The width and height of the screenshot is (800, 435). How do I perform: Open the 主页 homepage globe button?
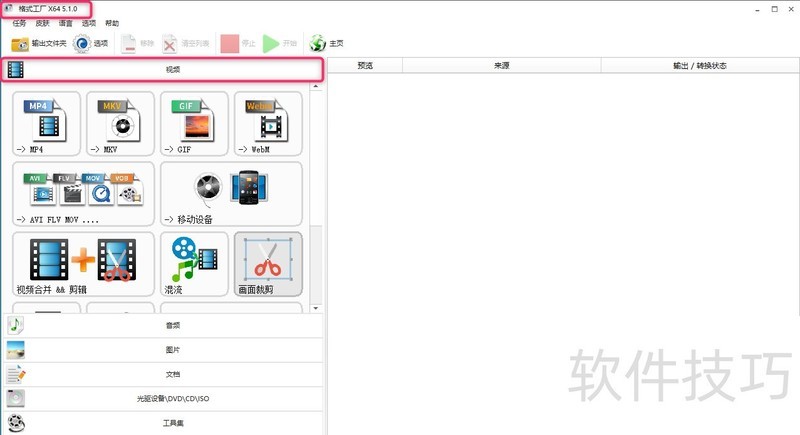(326, 44)
